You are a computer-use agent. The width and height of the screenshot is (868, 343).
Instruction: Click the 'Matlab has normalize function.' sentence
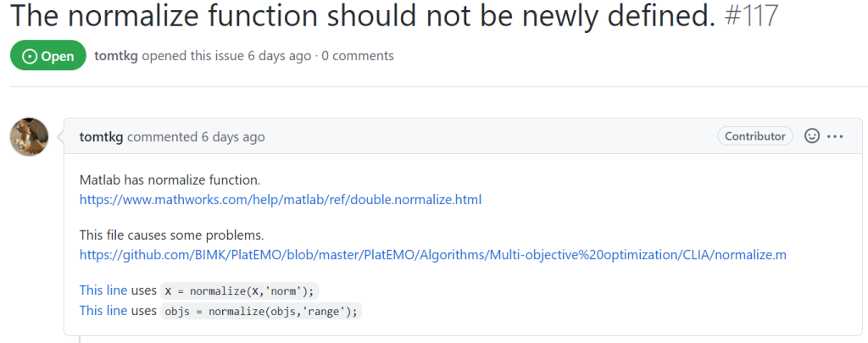[170, 180]
